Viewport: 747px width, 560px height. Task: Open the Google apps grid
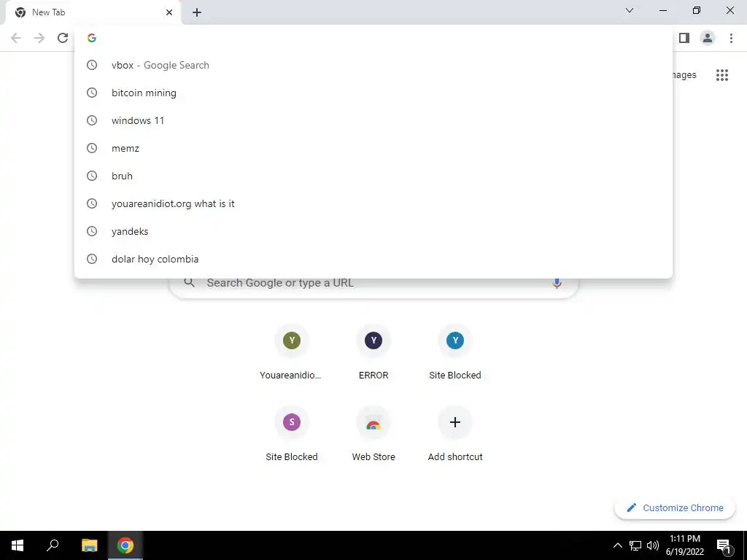coord(721,75)
